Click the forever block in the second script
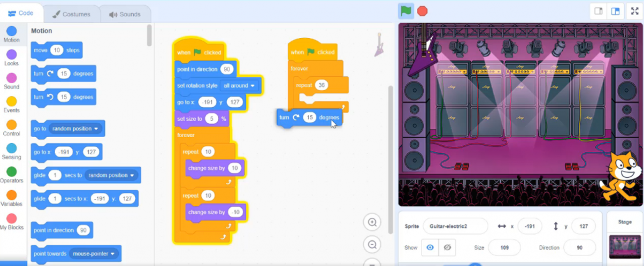Screen dimensions: 644x266 (x=300, y=68)
